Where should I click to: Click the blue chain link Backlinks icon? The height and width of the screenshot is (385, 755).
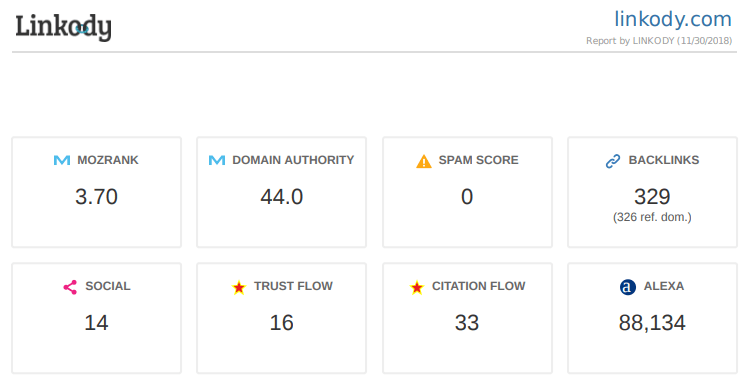[613, 161]
